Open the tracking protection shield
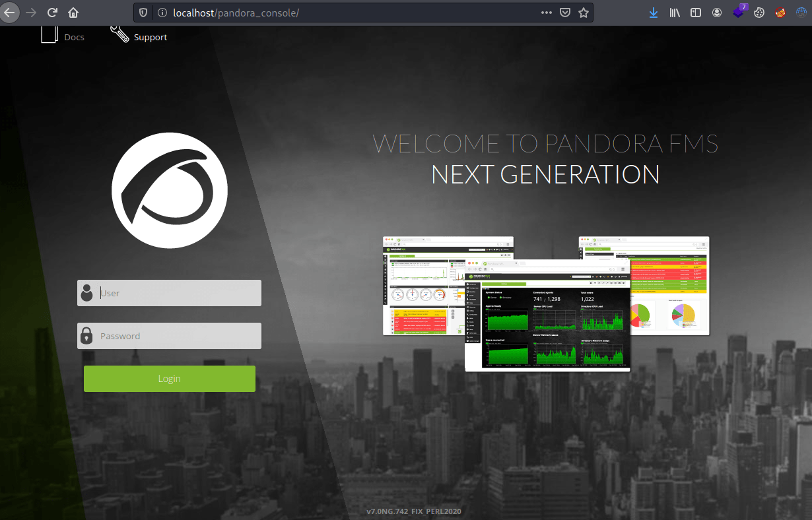The height and width of the screenshot is (520, 812). pyautogui.click(x=144, y=13)
